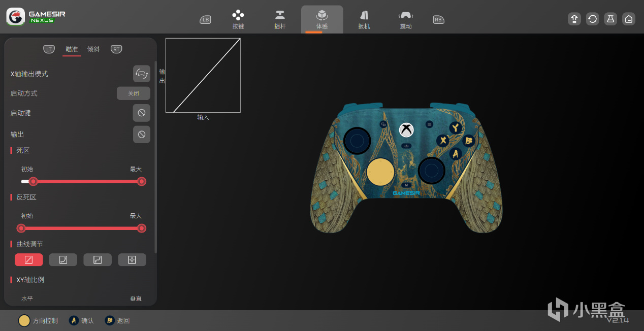
Task: Click the LT icon in the side panel
Action: point(49,49)
